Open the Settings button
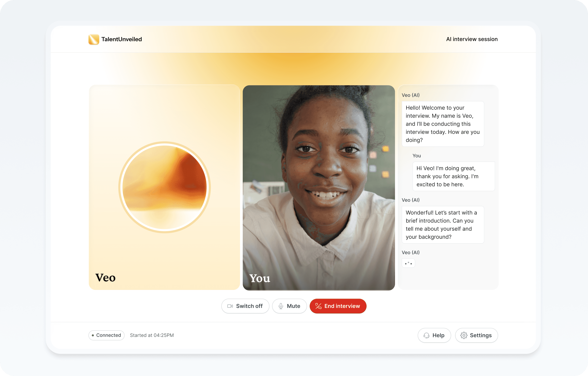The width and height of the screenshot is (588, 376). pos(476,335)
